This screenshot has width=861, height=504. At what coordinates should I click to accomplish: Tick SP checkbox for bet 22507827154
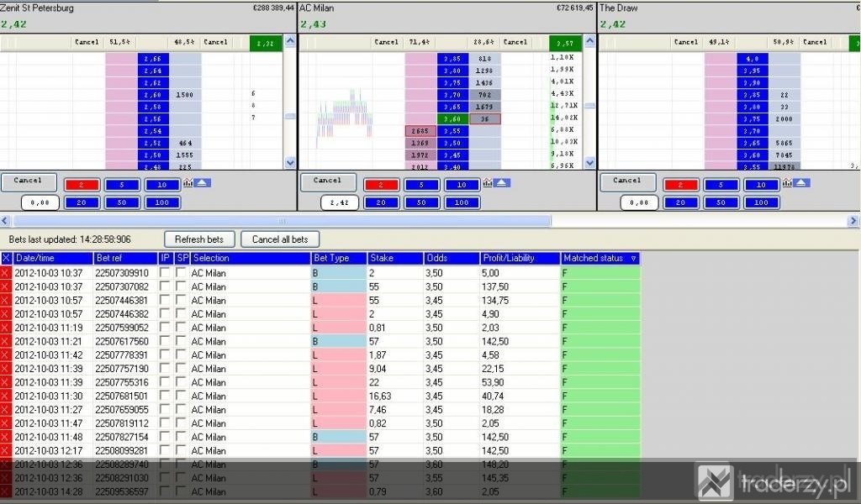point(181,437)
